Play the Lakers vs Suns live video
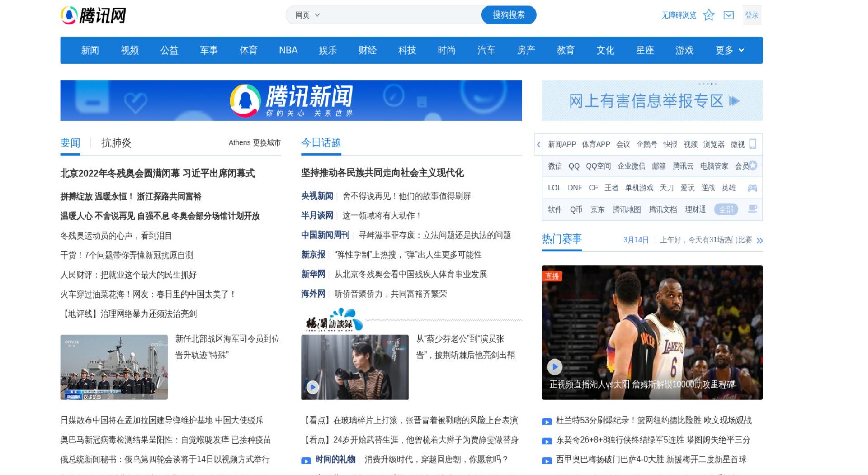 555,366
